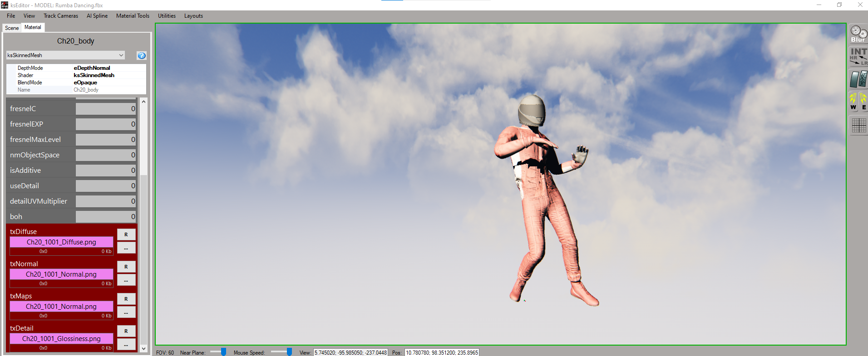This screenshot has width=868, height=356.
Task: Click the R button for txMaps
Action: [x=126, y=299]
